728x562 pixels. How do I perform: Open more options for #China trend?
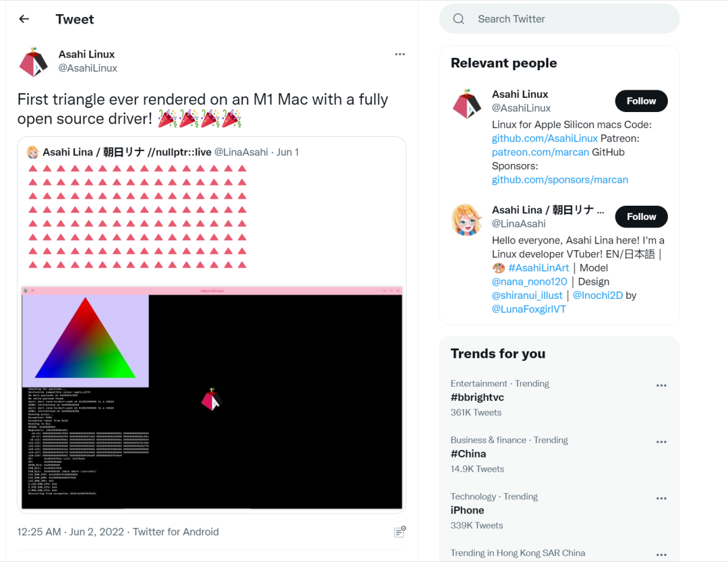pyautogui.click(x=661, y=442)
